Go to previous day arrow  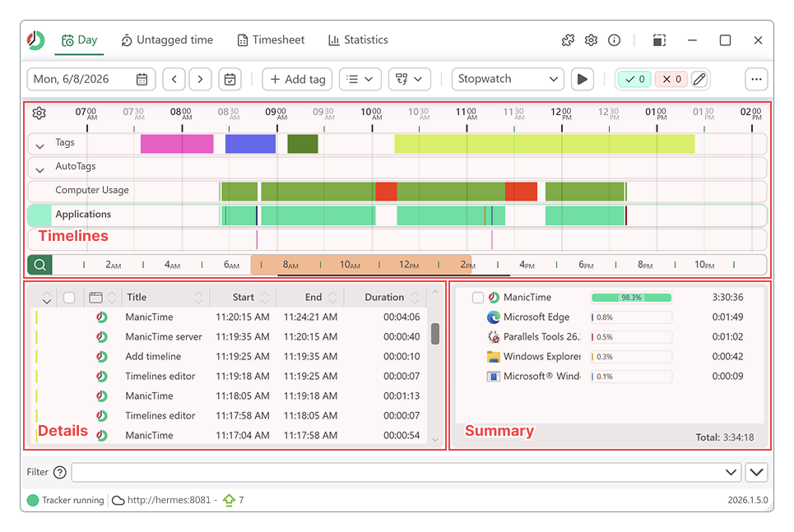[x=174, y=79]
